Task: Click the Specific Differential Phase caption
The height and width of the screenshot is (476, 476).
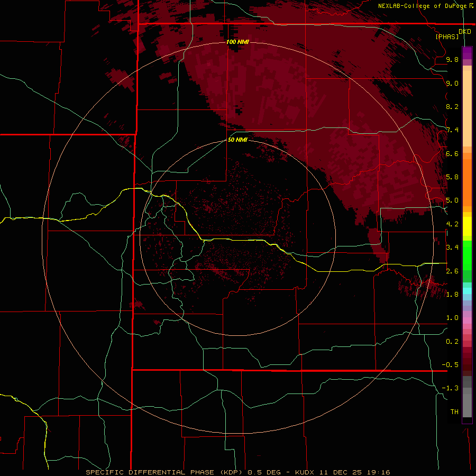Action: [237, 472]
